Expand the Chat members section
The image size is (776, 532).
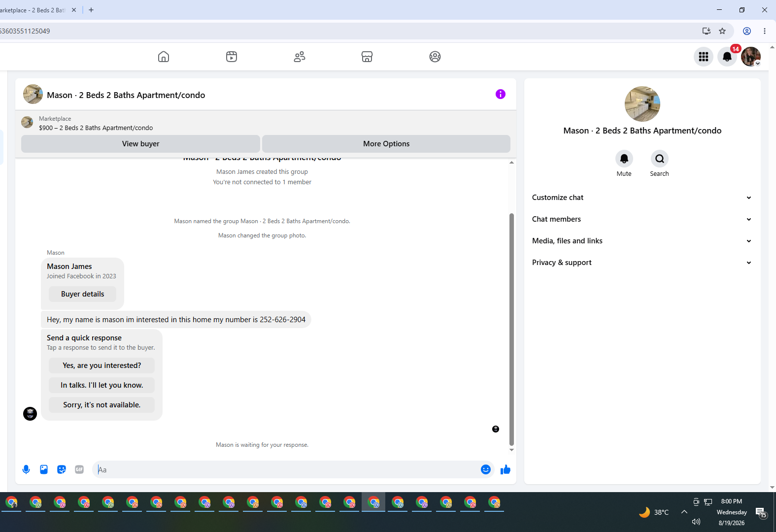click(642, 219)
